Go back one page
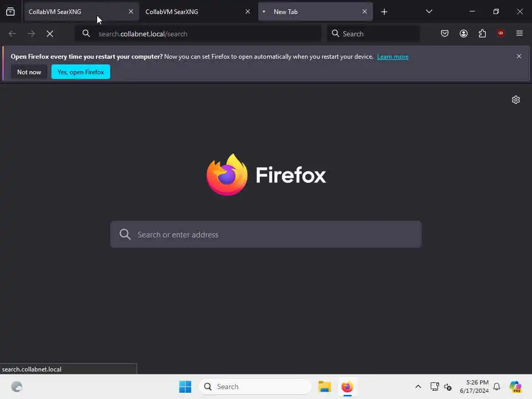Viewport: 532px width, 399px height. pos(12,34)
